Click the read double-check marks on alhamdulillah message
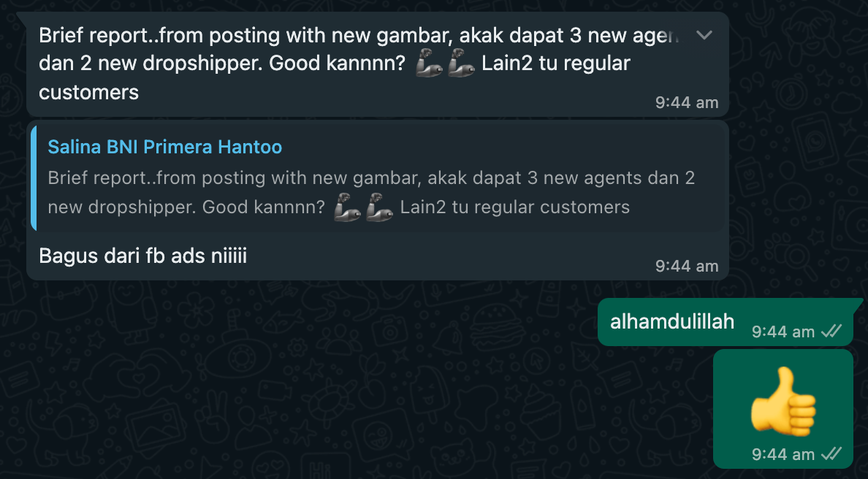Viewport: 868px width, 479px height. [x=831, y=332]
